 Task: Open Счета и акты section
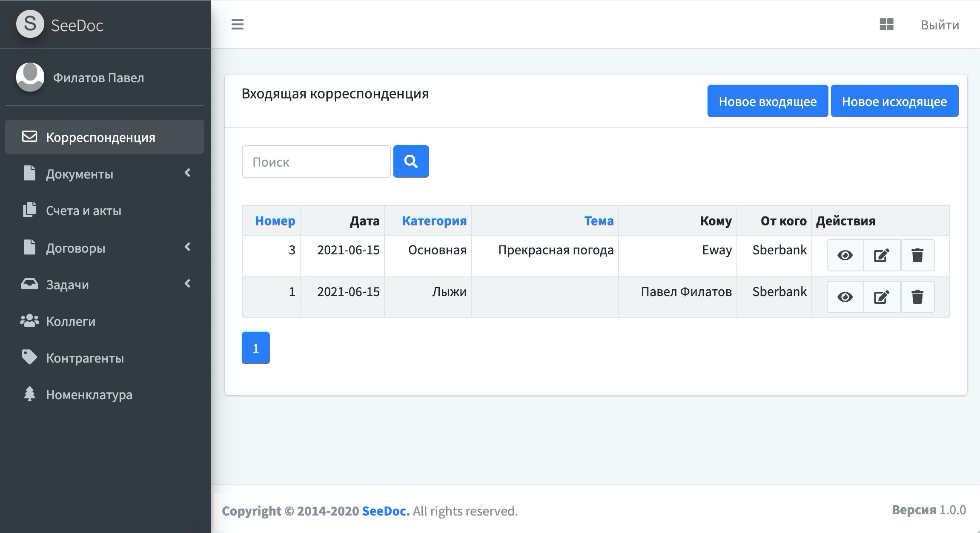[x=105, y=210]
